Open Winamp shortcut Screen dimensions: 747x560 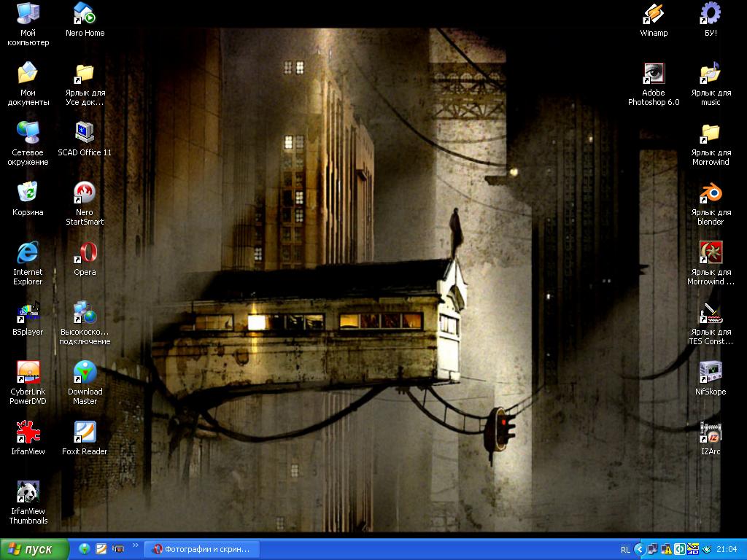[x=654, y=20]
